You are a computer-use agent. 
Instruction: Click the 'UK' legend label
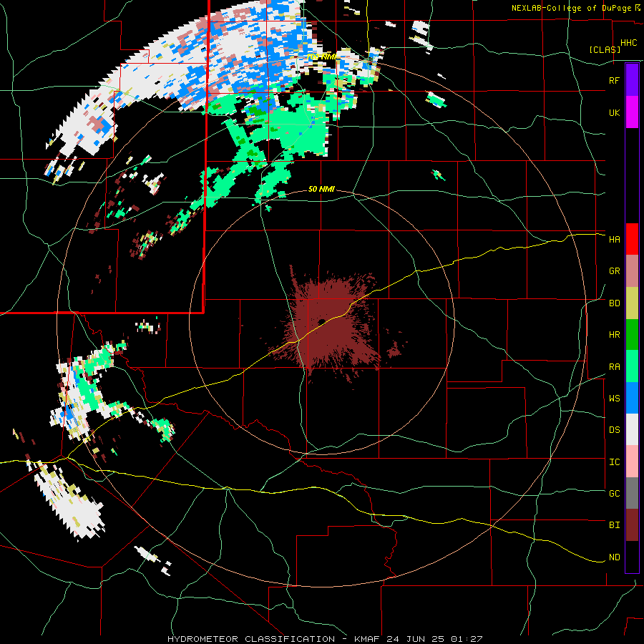[x=614, y=112]
